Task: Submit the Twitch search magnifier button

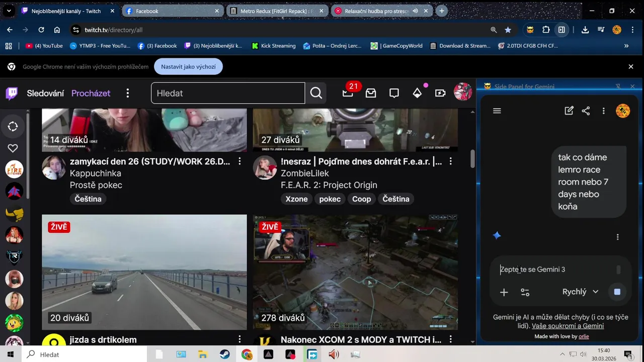Action: coord(316,93)
